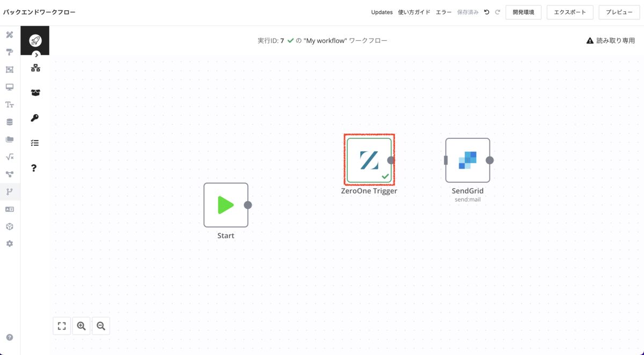Click the help circle icon at bottom left

(10, 337)
